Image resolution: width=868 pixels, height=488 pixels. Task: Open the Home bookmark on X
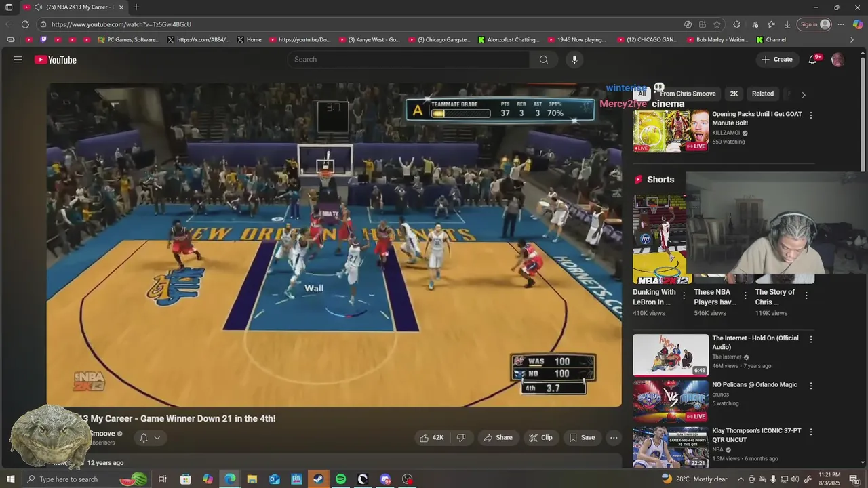click(249, 40)
